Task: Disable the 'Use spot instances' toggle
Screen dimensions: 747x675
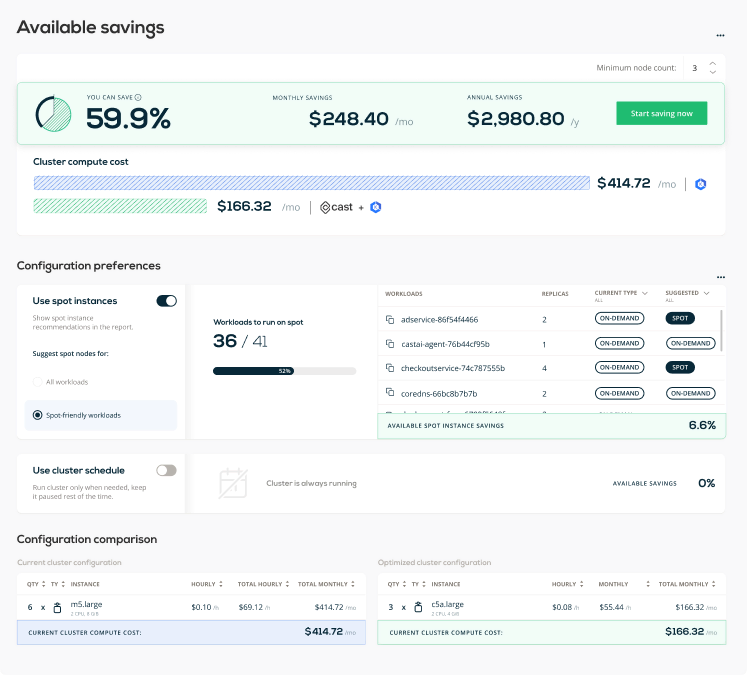Action: click(166, 301)
